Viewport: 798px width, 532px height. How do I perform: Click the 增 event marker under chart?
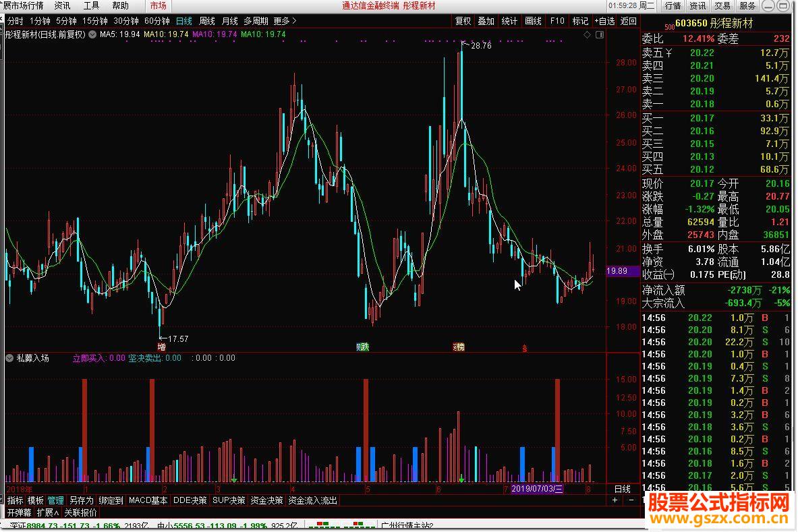[x=161, y=347]
